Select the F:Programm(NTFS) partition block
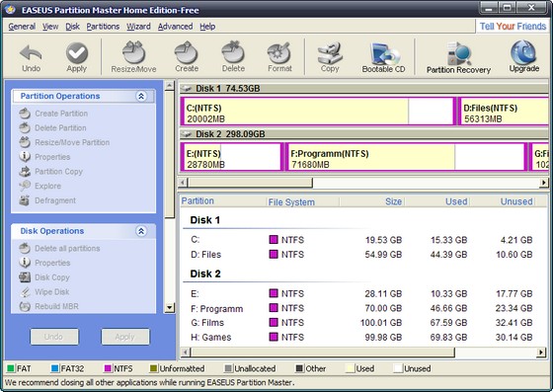The width and height of the screenshot is (553, 392). (406, 157)
